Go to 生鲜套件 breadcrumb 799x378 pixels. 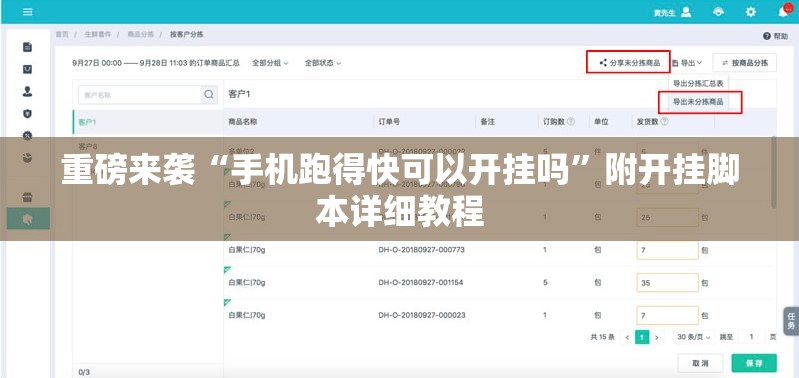tap(97, 35)
